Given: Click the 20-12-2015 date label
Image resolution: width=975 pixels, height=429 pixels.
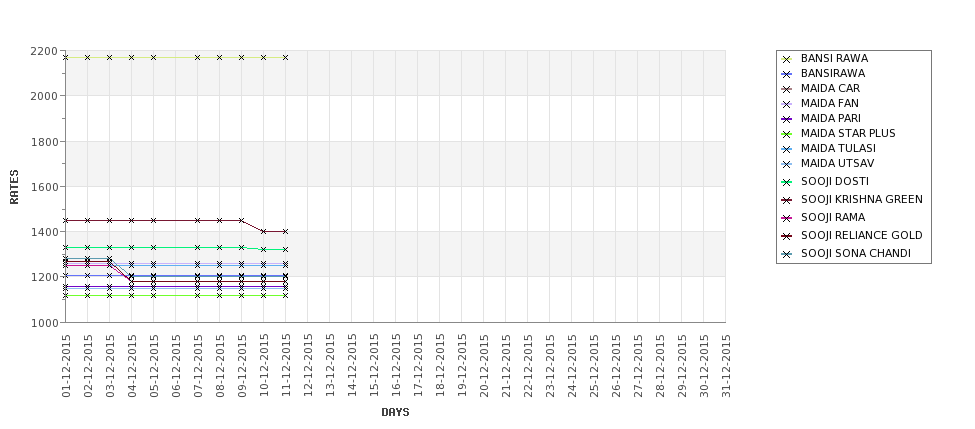Looking at the screenshot, I should coord(484,366).
